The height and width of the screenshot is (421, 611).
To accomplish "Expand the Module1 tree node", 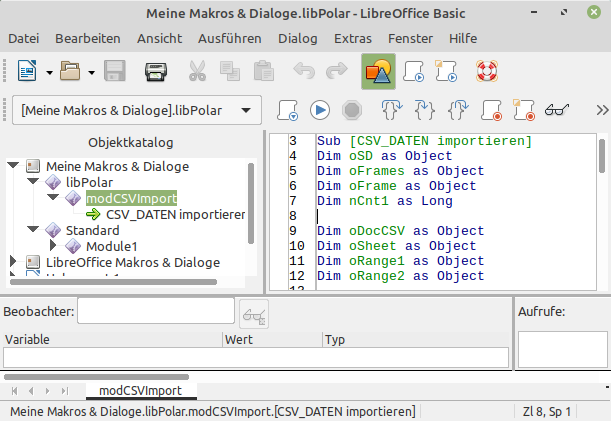I will (53, 245).
